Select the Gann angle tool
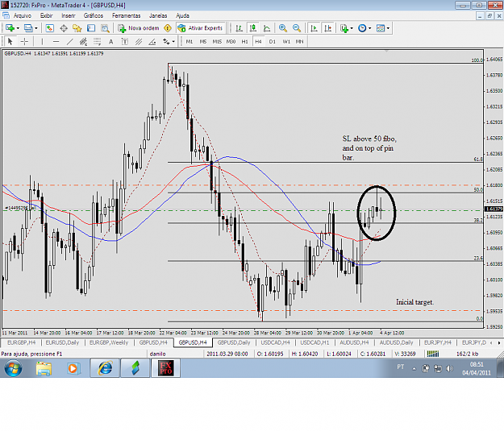The height and width of the screenshot is (431, 504). pyautogui.click(x=152, y=41)
